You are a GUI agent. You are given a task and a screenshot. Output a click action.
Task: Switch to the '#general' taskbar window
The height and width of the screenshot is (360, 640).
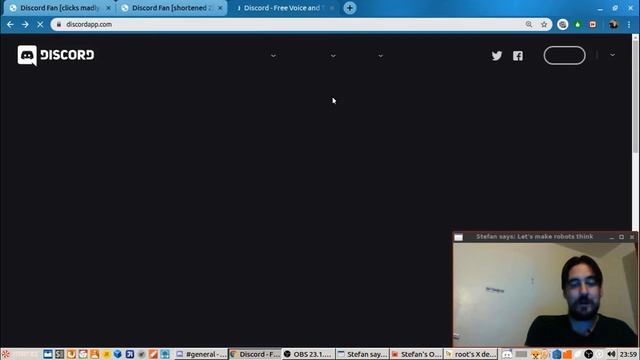(201, 354)
